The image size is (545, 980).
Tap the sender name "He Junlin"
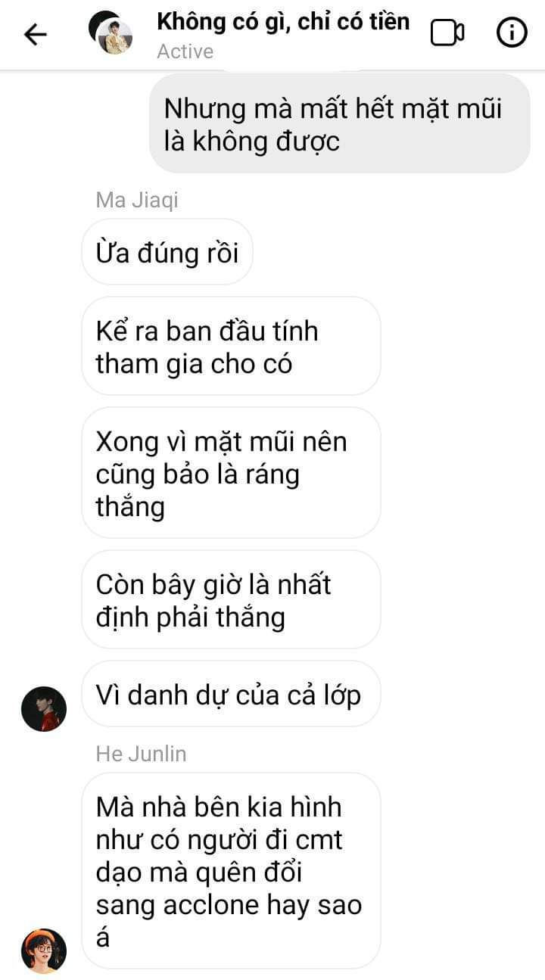pos(141,754)
